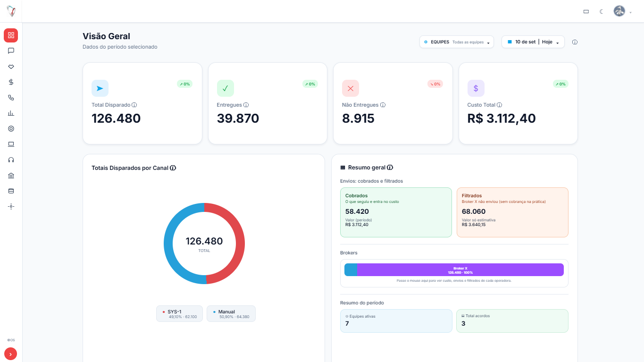Click the purple Broker X bar
Screen dimensions: 644x362
click(x=460, y=269)
